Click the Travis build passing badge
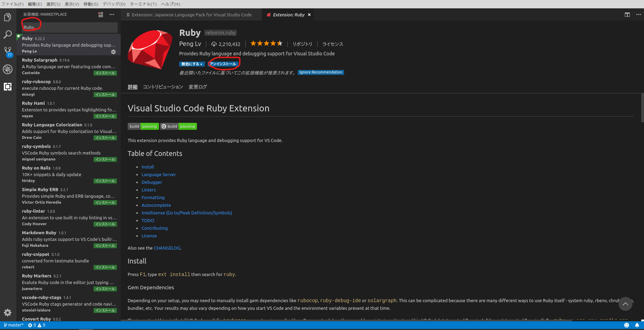 point(178,126)
